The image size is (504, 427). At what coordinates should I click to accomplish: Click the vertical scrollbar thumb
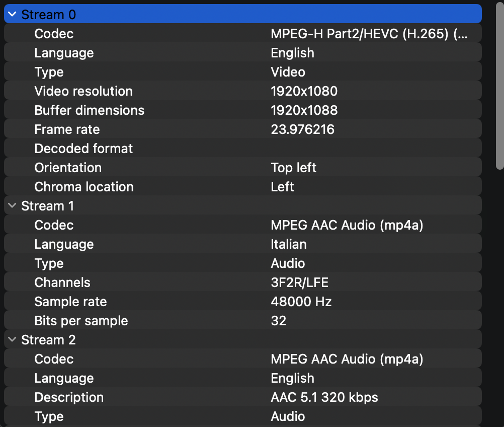click(499, 86)
